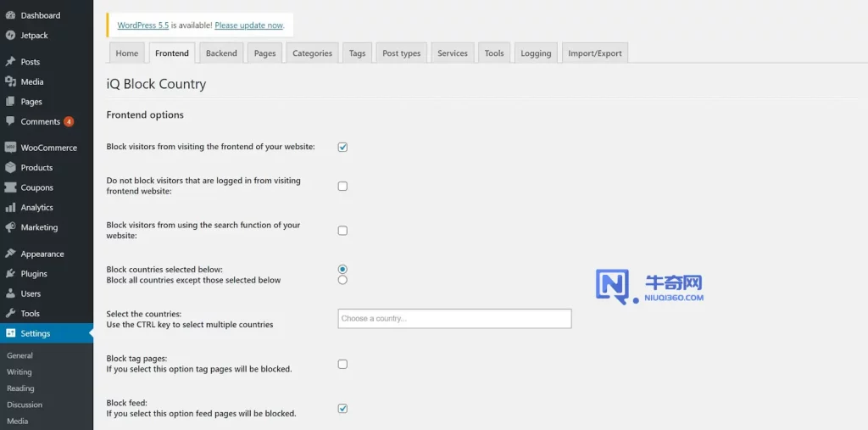Go to Writing settings submenu

point(19,371)
